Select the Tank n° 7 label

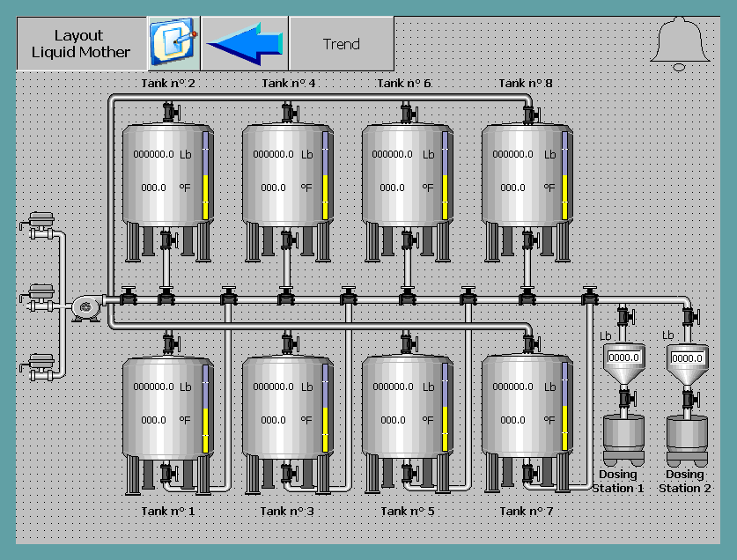click(x=527, y=511)
